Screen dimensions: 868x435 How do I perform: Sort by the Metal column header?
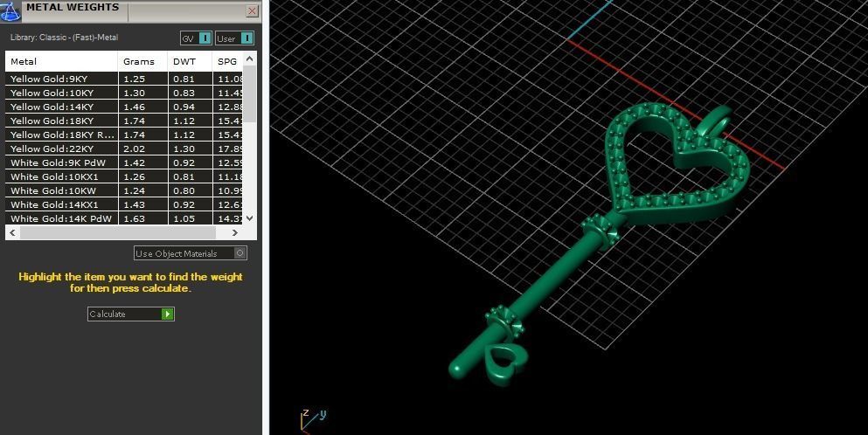click(61, 61)
